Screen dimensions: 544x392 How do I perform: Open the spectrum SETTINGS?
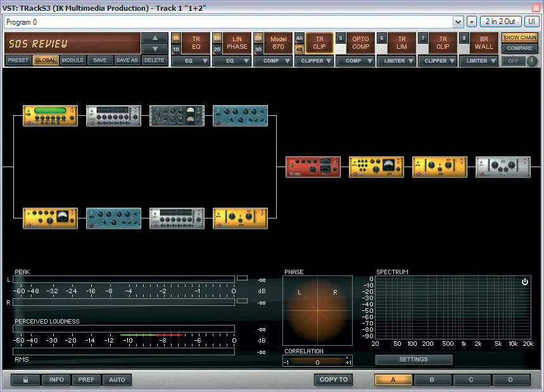pos(414,360)
